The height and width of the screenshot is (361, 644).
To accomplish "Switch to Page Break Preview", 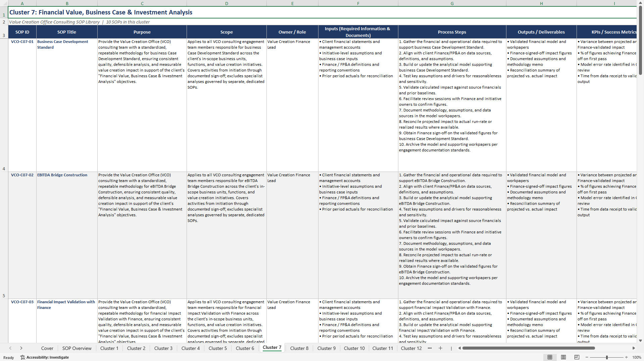I will 577,357.
